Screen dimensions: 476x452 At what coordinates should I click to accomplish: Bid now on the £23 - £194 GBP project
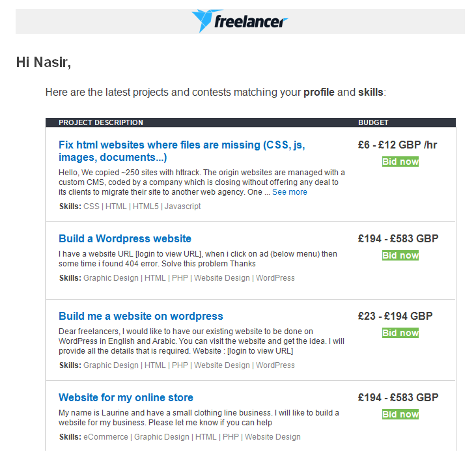click(400, 333)
